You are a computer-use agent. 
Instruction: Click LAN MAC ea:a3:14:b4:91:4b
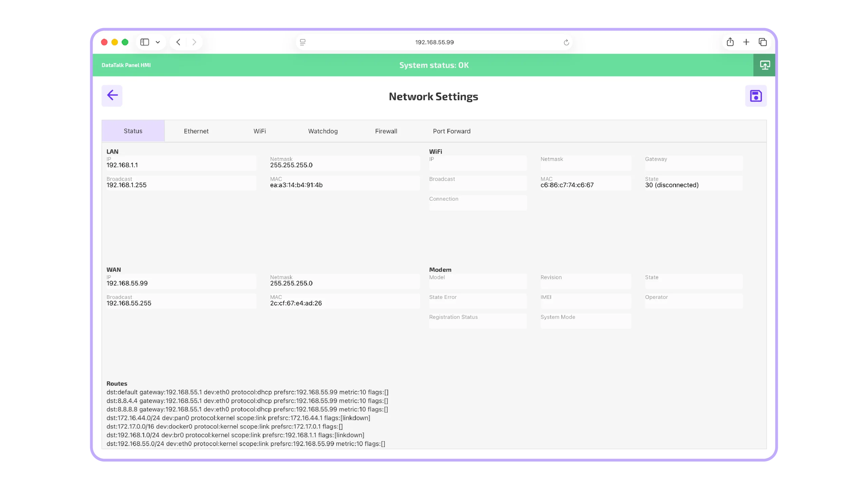296,185
